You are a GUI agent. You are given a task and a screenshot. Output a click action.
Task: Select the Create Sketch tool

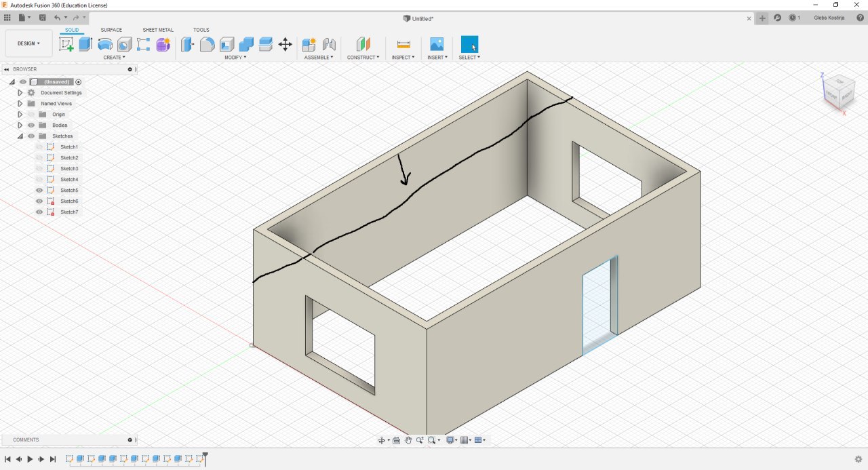(66, 45)
